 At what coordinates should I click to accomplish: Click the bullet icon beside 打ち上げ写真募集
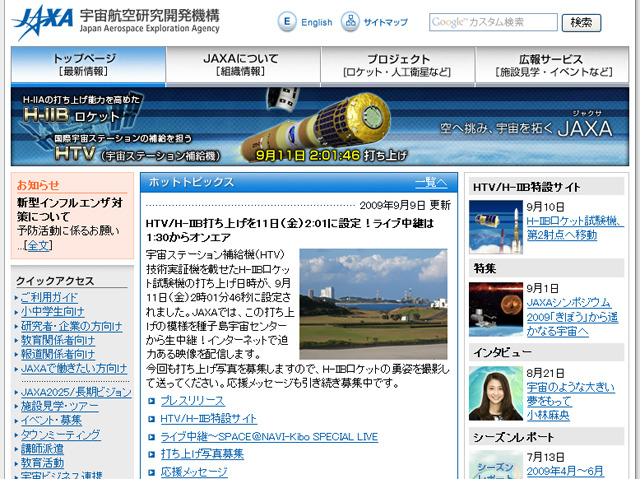tap(151, 454)
